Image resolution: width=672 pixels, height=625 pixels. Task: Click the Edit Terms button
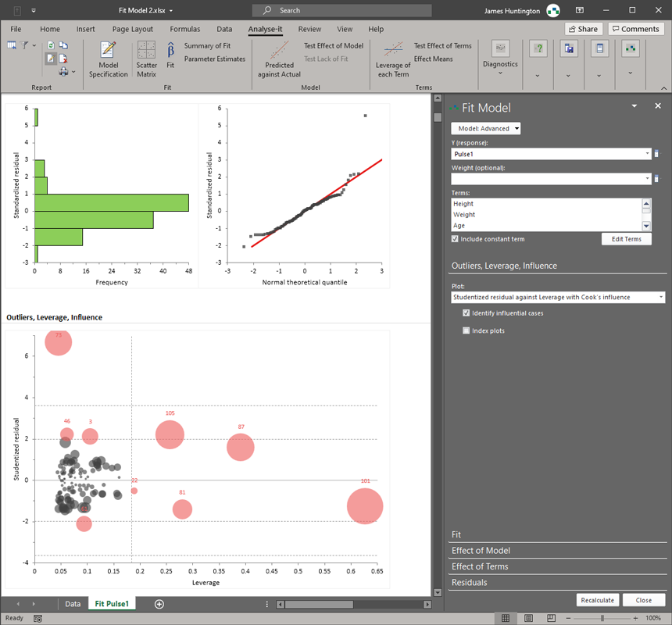[626, 239]
